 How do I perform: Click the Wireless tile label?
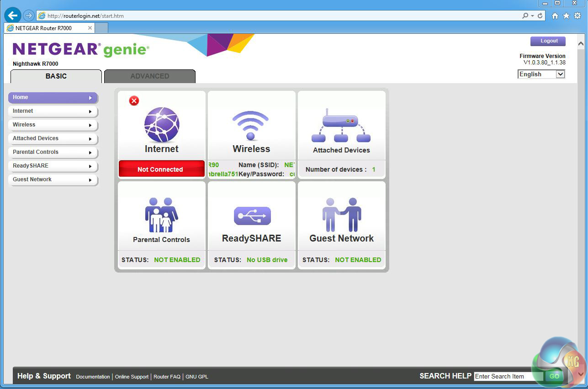pos(251,149)
